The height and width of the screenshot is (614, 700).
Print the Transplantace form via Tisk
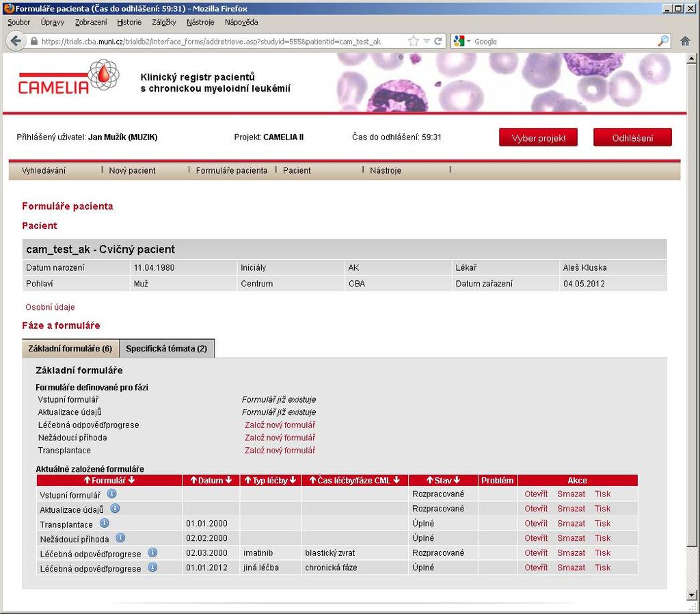point(602,523)
